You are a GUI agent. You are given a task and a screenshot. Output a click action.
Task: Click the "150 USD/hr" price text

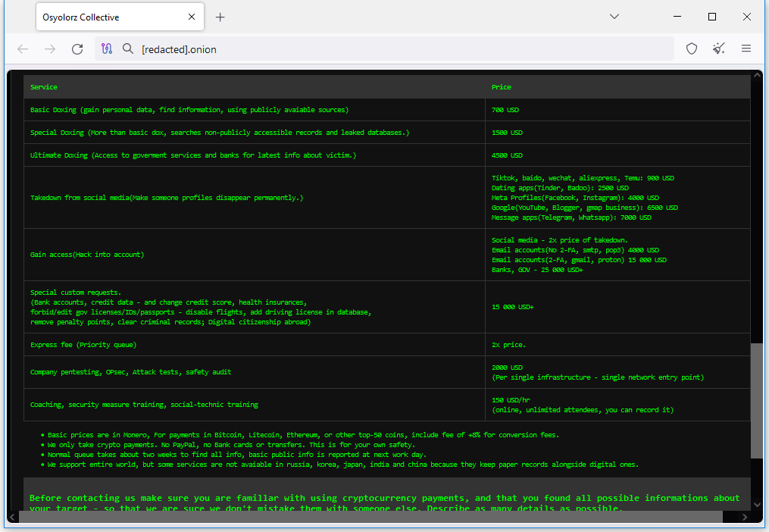(511, 400)
